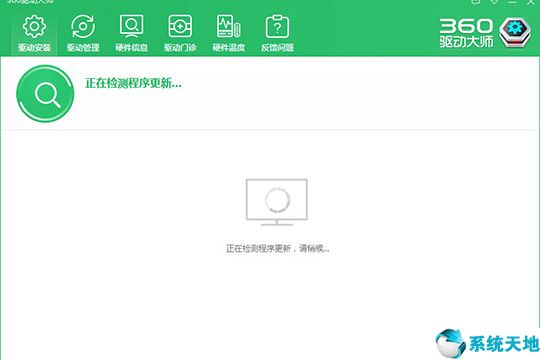Click the loading monitor icon in center
This screenshot has width=540, height=360.
point(277,202)
